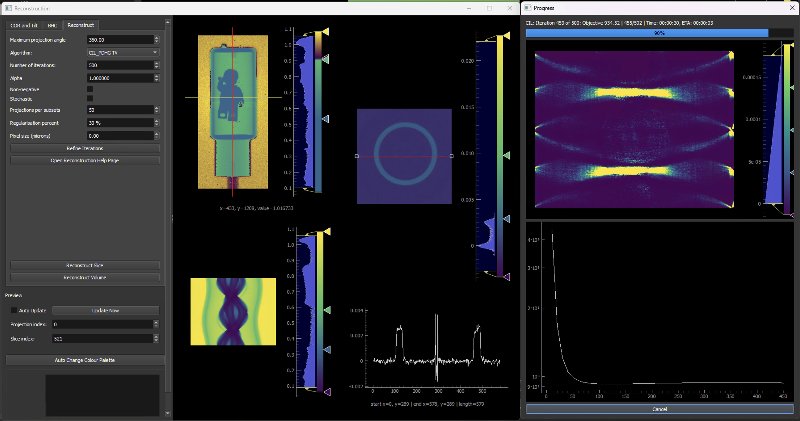Click Auto Change Colour Palette
The image size is (800, 421).
(85, 360)
